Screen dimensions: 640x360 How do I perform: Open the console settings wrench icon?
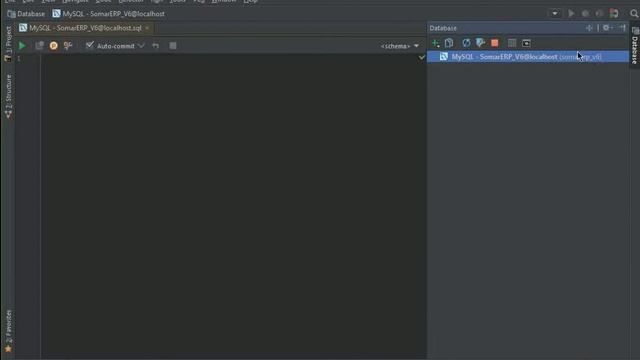pos(68,46)
